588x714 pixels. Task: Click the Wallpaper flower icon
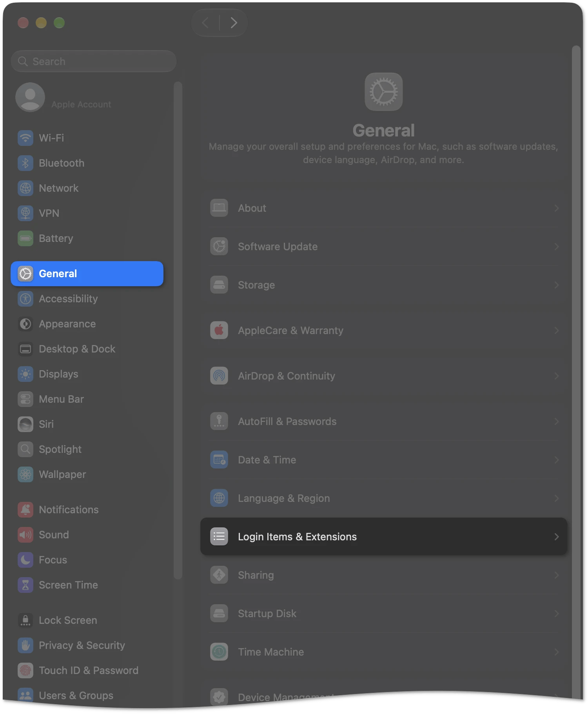tap(25, 474)
